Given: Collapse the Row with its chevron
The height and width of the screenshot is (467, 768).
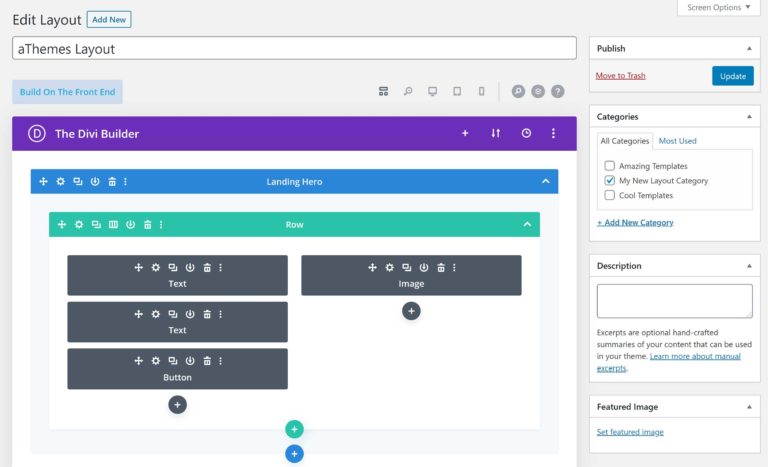Looking at the screenshot, I should pos(527,224).
